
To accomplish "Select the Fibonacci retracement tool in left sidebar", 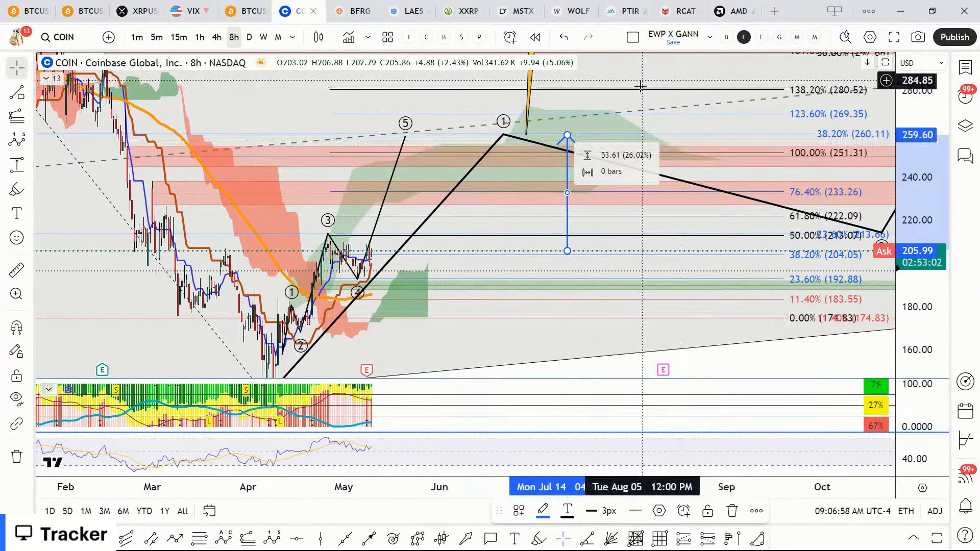I will 16,116.
